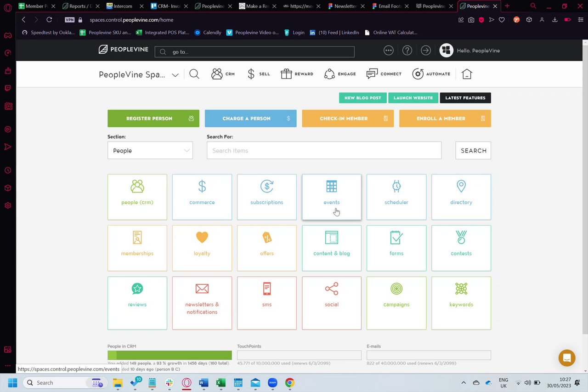The width and height of the screenshot is (588, 392).
Task: Open the Windows Start menu
Action: point(12,383)
